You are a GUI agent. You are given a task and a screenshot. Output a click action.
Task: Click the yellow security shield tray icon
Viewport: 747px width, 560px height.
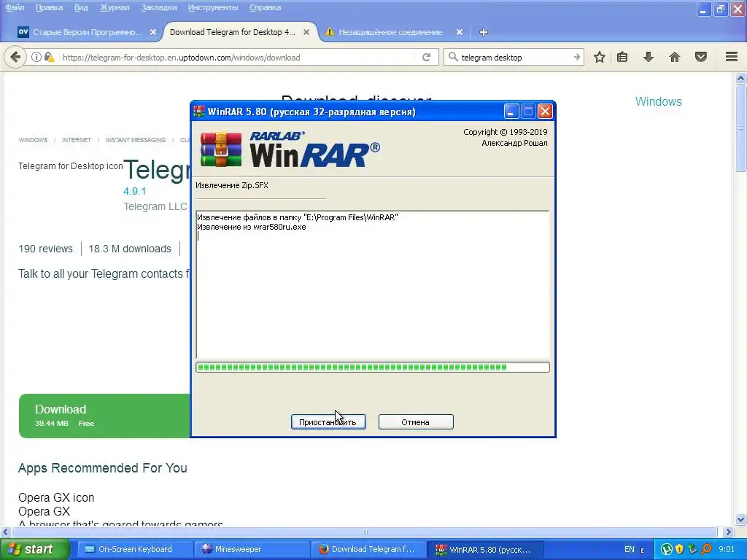pyautogui.click(x=680, y=549)
